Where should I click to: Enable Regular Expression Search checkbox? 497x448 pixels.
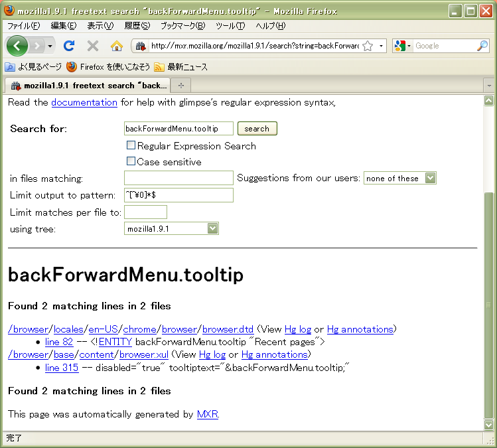131,145
